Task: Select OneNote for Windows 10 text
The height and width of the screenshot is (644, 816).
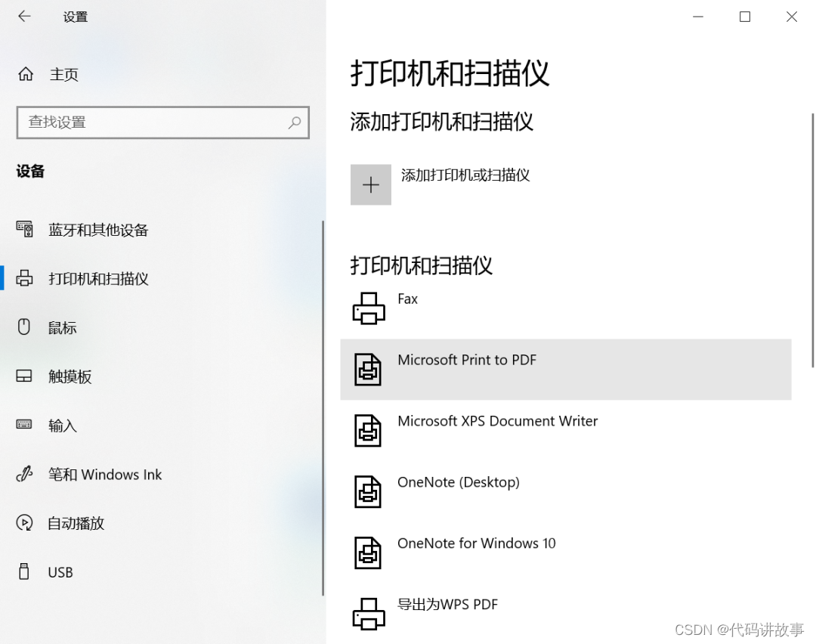Action: [x=477, y=543]
